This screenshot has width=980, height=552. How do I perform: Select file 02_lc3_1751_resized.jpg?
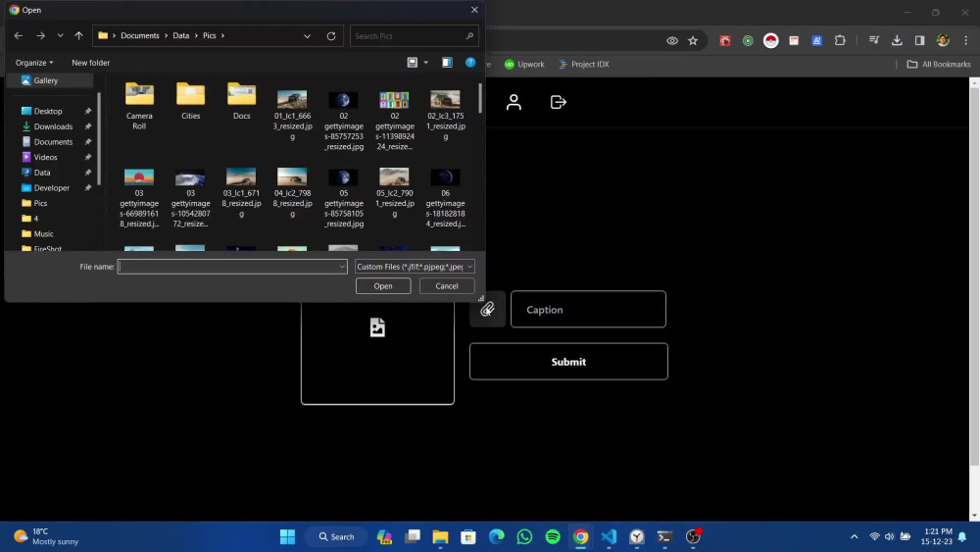(446, 116)
